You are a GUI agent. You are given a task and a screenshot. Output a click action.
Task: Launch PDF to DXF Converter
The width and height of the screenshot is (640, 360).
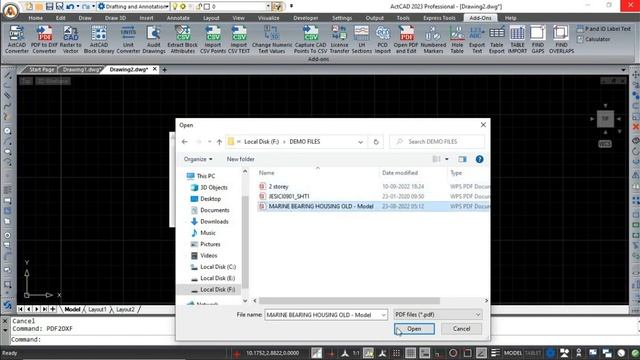(44, 39)
